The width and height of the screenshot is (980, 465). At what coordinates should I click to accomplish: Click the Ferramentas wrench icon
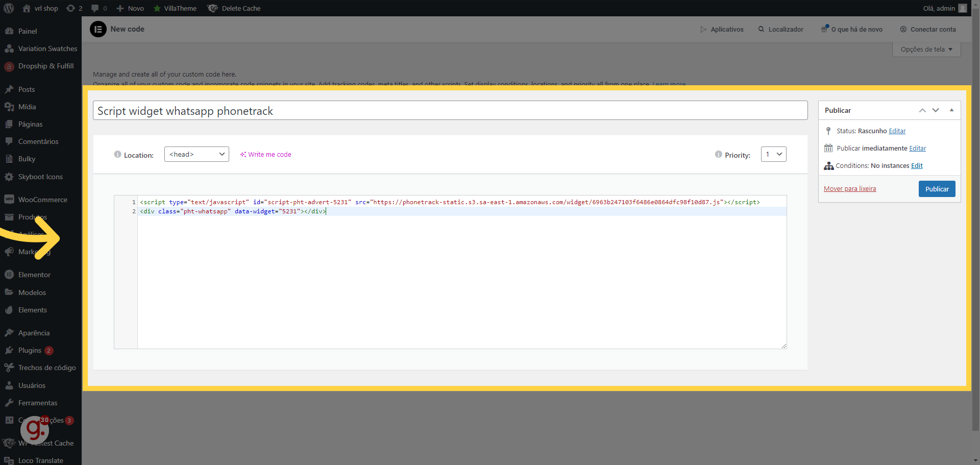(x=9, y=403)
